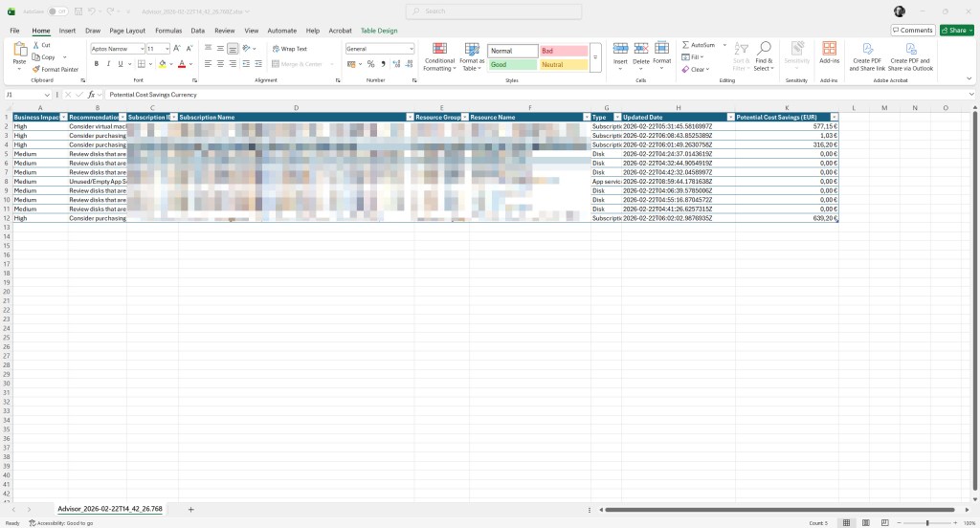
Task: Center align the cell text
Action: [220, 64]
